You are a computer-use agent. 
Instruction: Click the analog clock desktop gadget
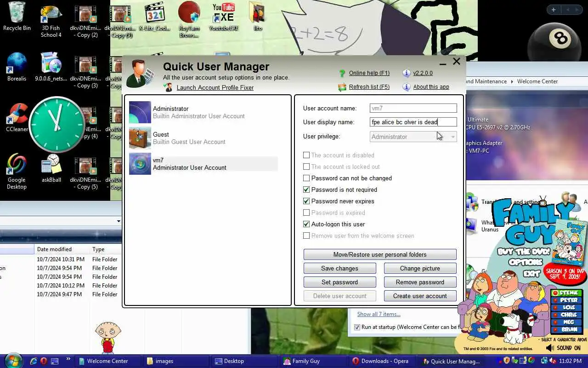(x=57, y=124)
